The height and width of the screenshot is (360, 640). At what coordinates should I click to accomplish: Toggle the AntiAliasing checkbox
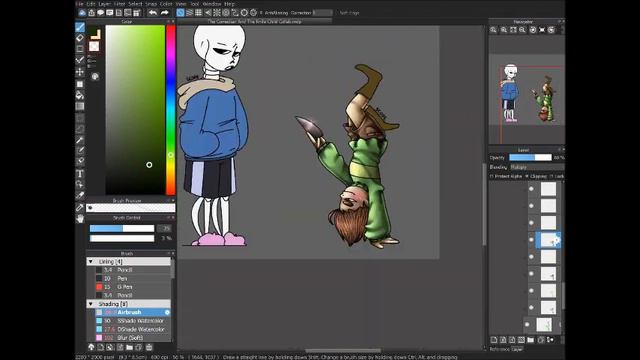coord(261,13)
